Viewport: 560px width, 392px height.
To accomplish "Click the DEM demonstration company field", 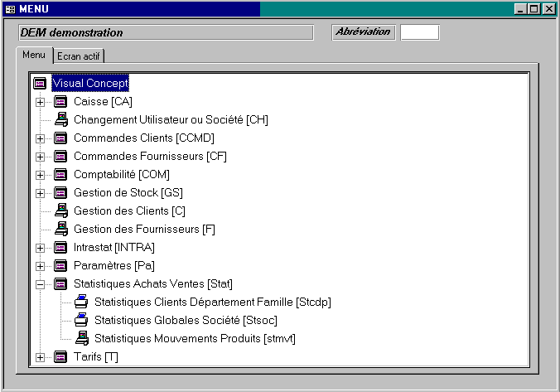I will tap(166, 32).
